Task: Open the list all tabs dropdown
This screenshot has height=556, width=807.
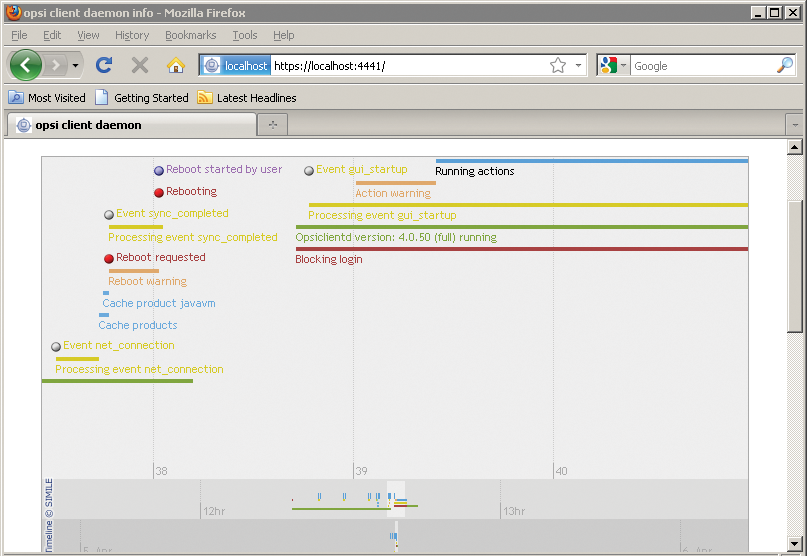Action: coord(795,125)
